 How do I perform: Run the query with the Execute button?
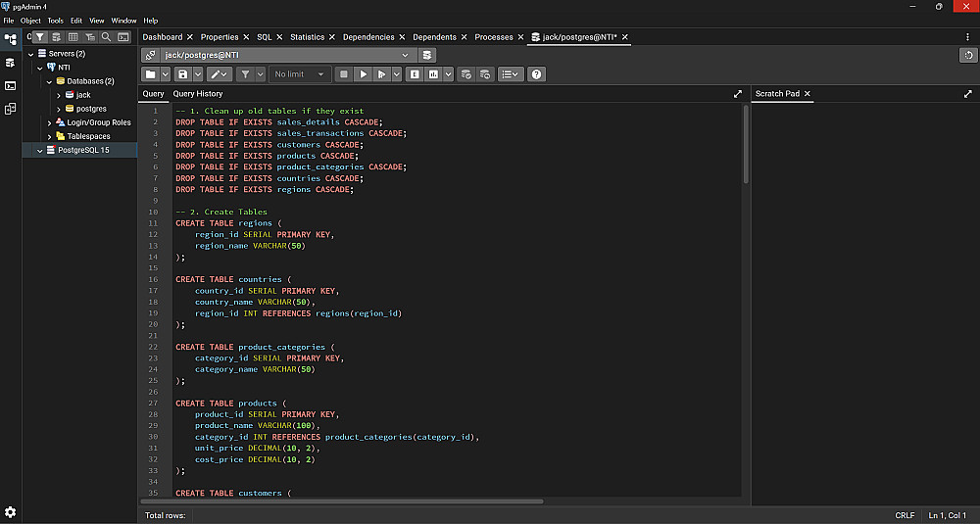click(364, 74)
